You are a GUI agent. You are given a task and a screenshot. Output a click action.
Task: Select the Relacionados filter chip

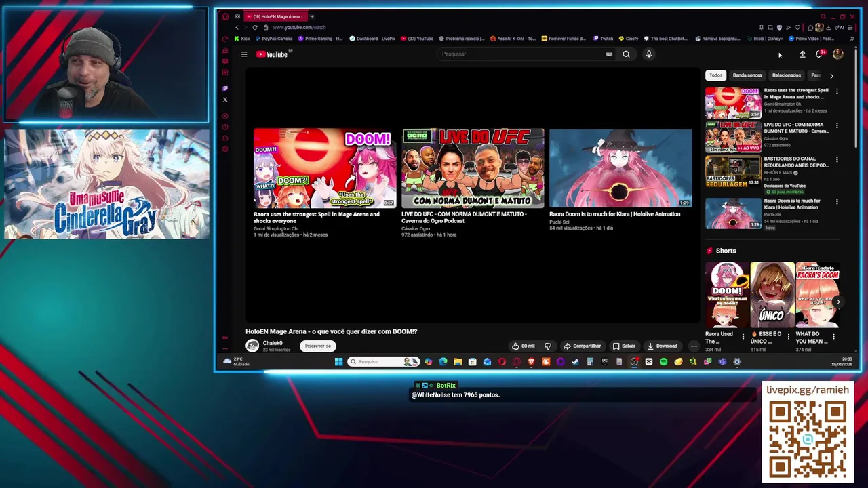point(787,75)
